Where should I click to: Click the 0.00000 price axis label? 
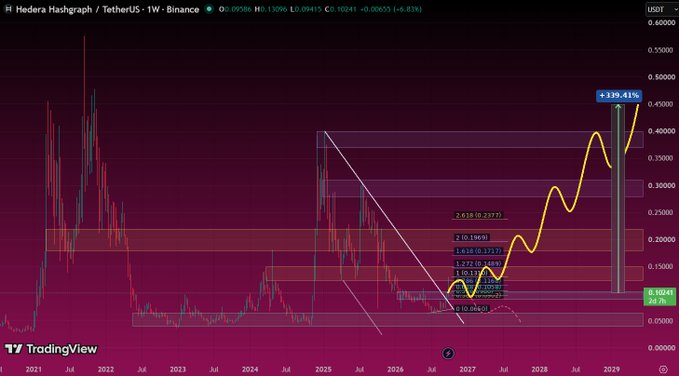[661, 348]
